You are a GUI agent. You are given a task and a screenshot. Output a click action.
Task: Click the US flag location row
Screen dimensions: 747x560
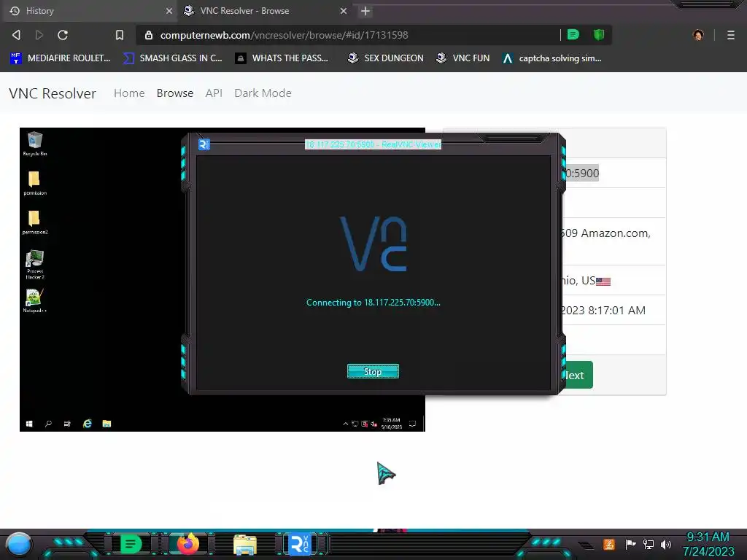click(587, 281)
